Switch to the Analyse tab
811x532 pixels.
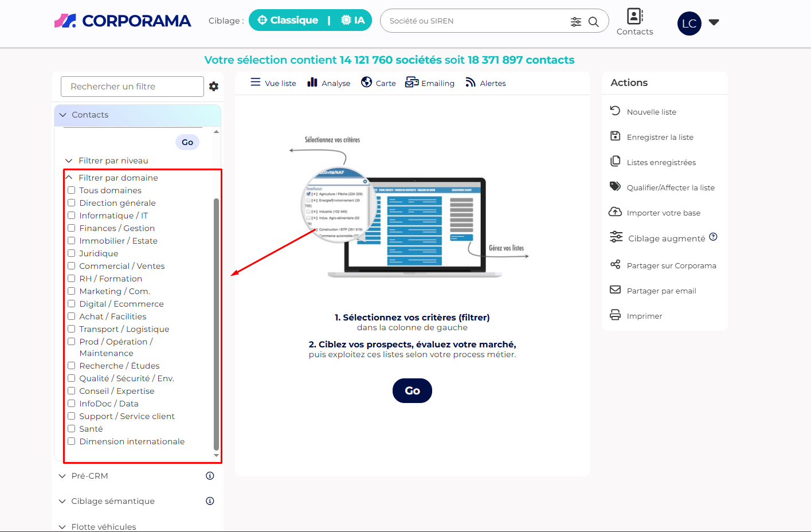click(329, 83)
